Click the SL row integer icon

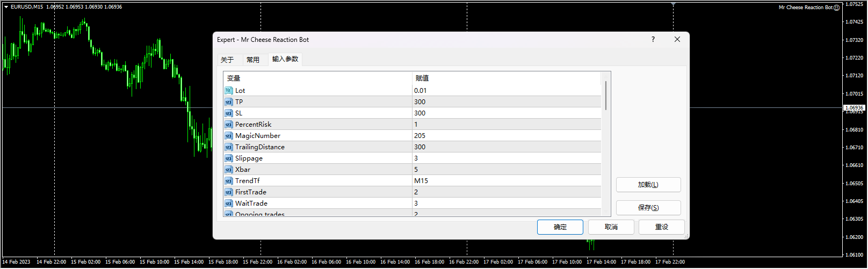228,113
